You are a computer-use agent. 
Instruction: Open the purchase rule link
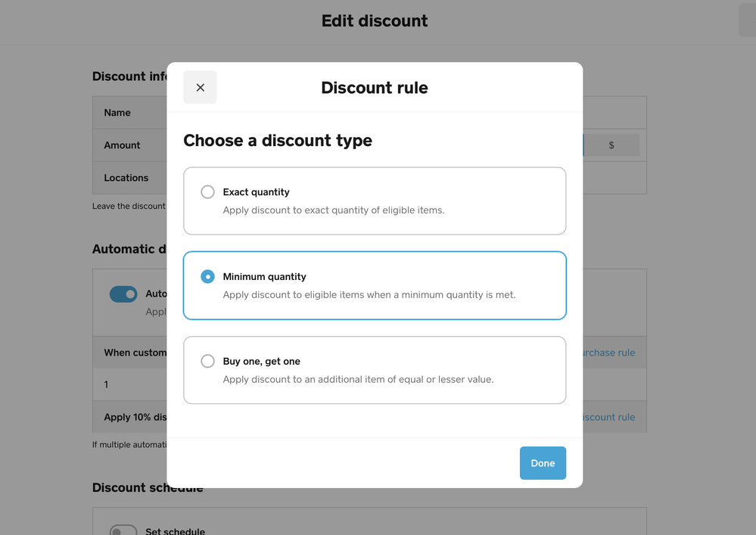pos(608,353)
